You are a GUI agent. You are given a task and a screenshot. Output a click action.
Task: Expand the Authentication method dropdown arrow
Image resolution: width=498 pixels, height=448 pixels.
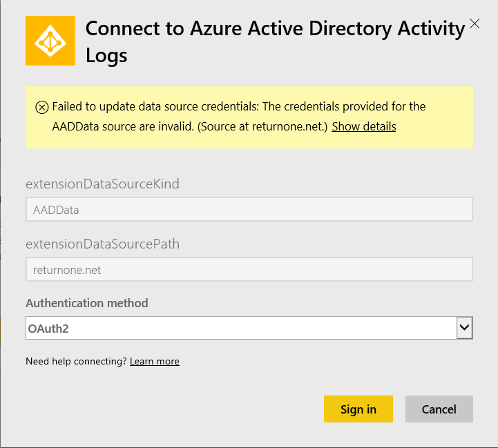pyautogui.click(x=464, y=329)
